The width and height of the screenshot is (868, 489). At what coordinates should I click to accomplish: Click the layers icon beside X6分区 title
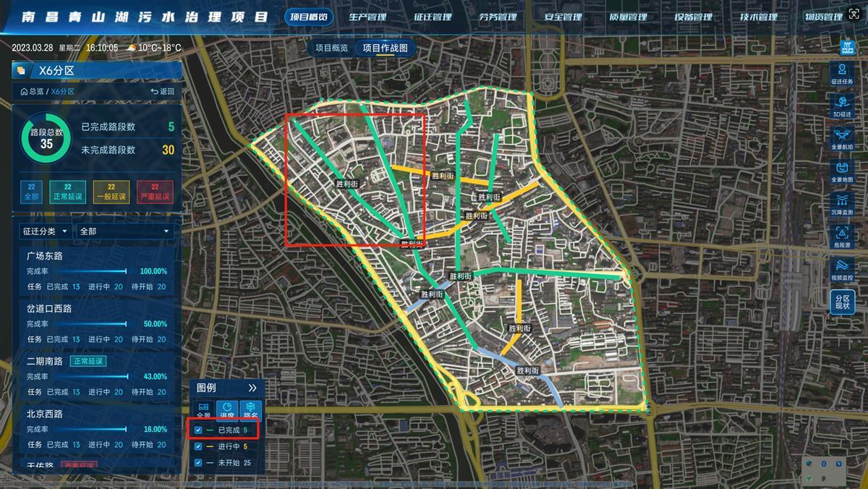tap(21, 70)
